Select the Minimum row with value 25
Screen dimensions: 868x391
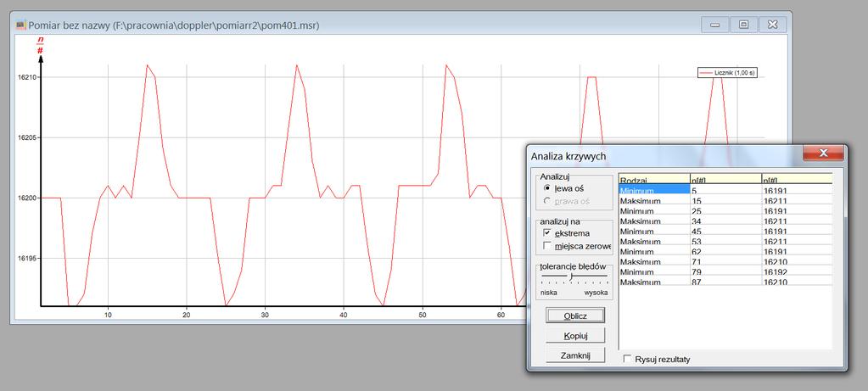(725, 210)
